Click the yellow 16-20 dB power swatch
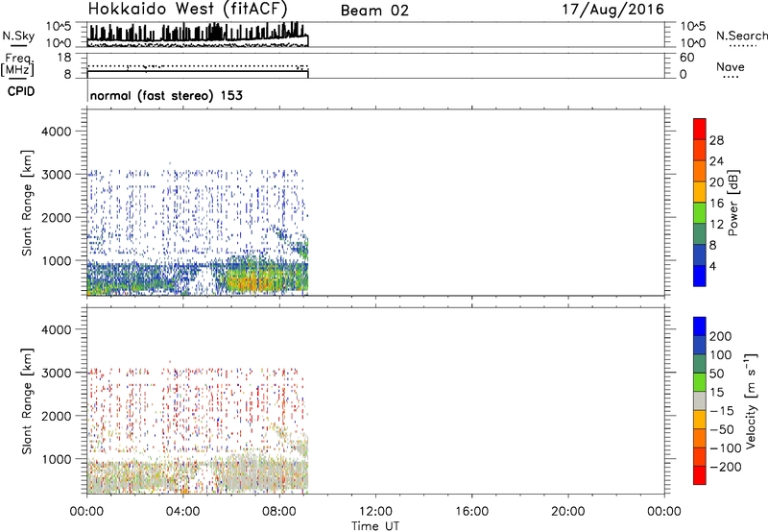768x532 pixels. click(700, 191)
